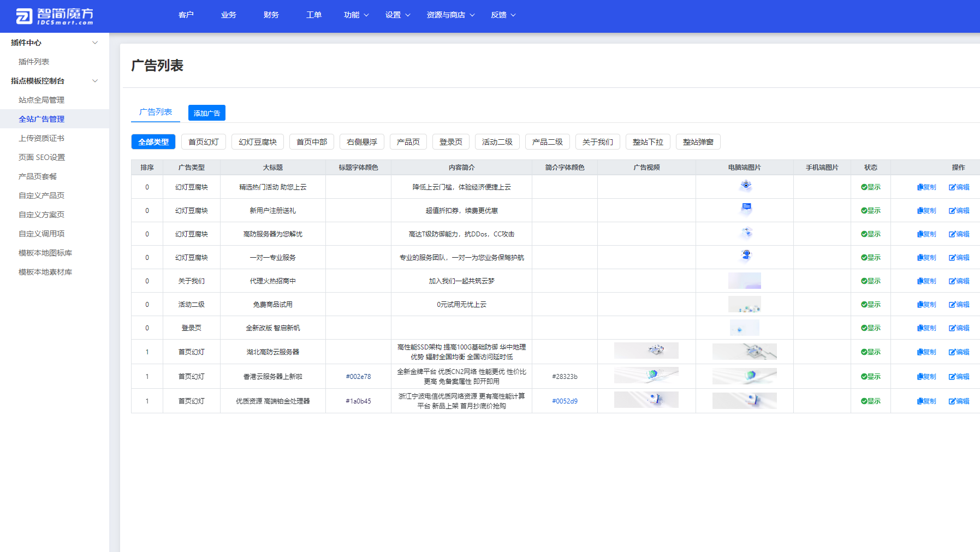Toggle 显示 status for 精选热门活动 row
Viewport: 980px width, 552px height.
(x=871, y=187)
